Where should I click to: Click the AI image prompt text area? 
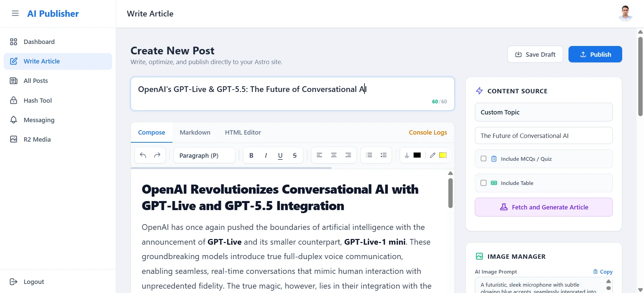pos(540,286)
